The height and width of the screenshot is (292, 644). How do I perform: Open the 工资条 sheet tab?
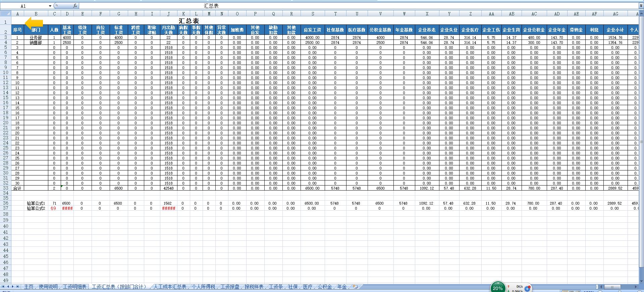click(x=276, y=287)
